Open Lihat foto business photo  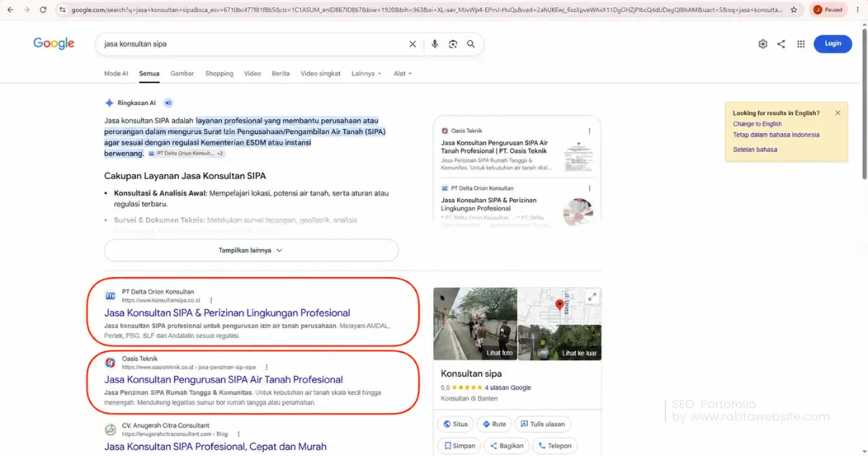(x=475, y=324)
